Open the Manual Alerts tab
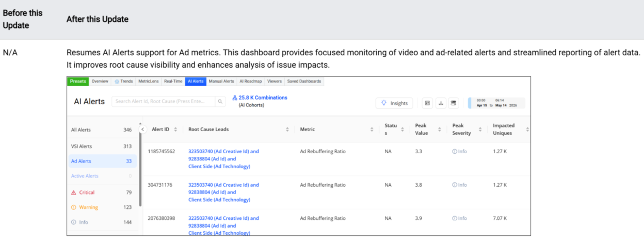Image resolution: width=644 pixels, height=242 pixels. [x=221, y=81]
